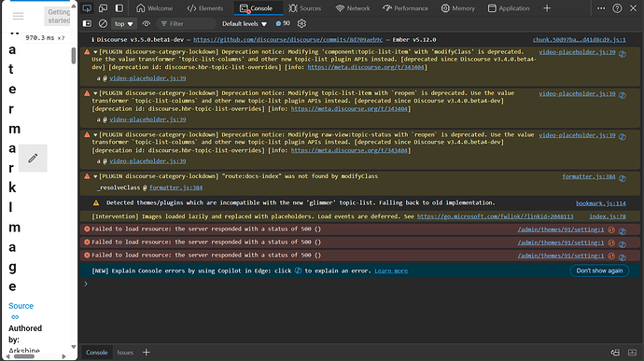Focus the console prompt input
This screenshot has height=361, width=644.
click(x=361, y=284)
